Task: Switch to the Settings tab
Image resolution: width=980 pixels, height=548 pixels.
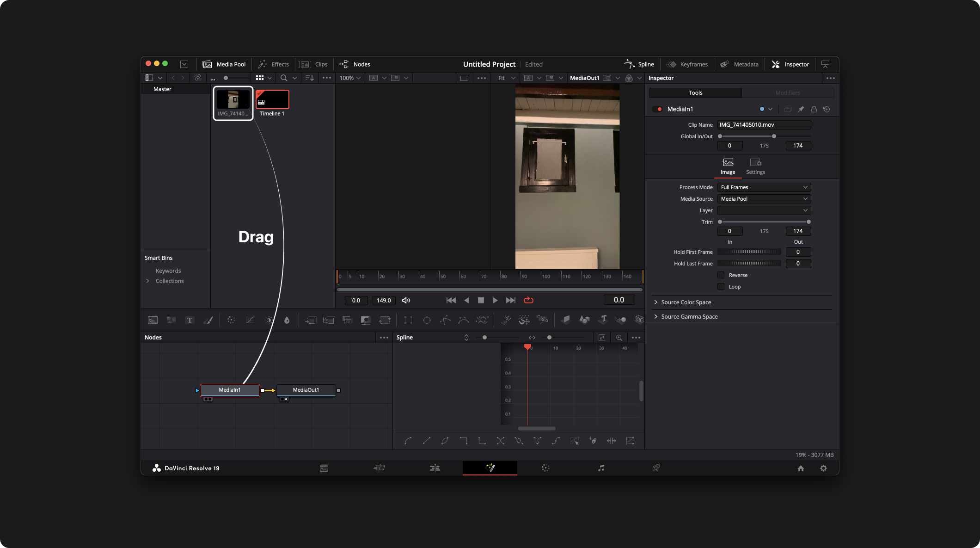Action: pos(755,166)
